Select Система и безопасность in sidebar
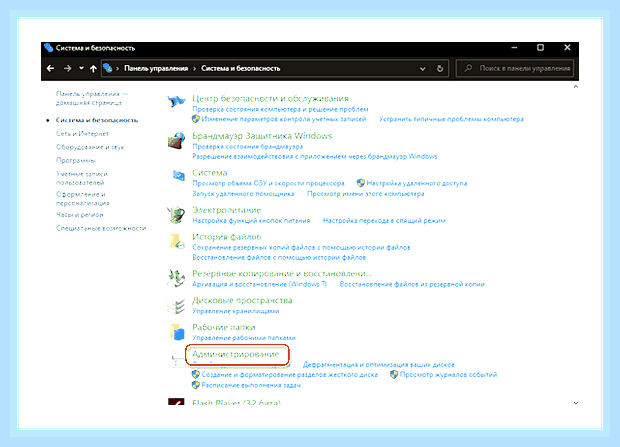Screen dimensions: 620x447 tap(97, 120)
